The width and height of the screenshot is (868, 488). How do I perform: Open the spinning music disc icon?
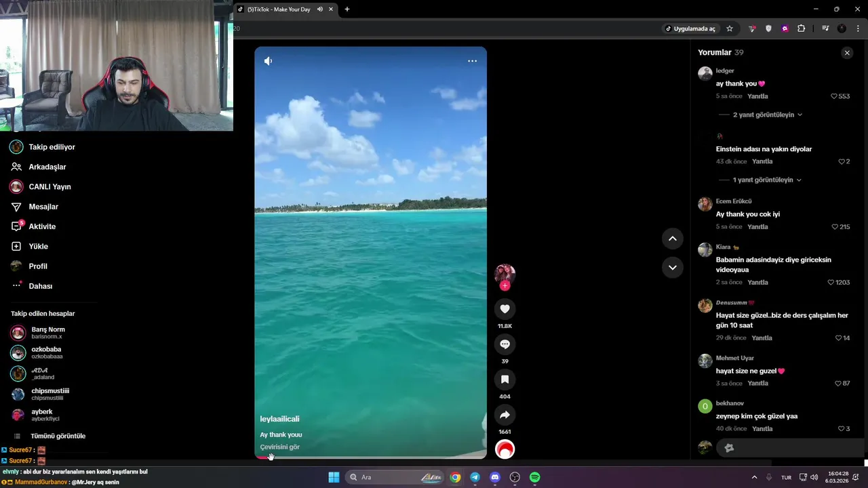point(505,449)
